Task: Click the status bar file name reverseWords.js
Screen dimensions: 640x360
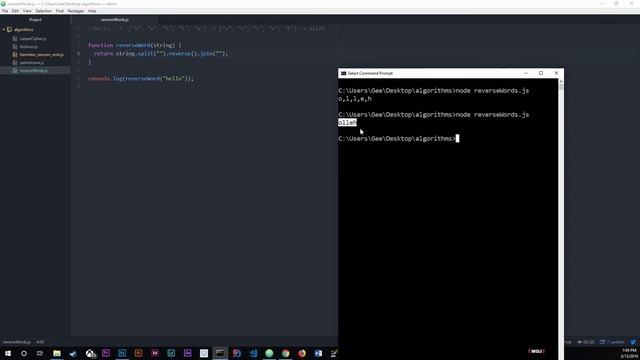Action: click(17, 342)
